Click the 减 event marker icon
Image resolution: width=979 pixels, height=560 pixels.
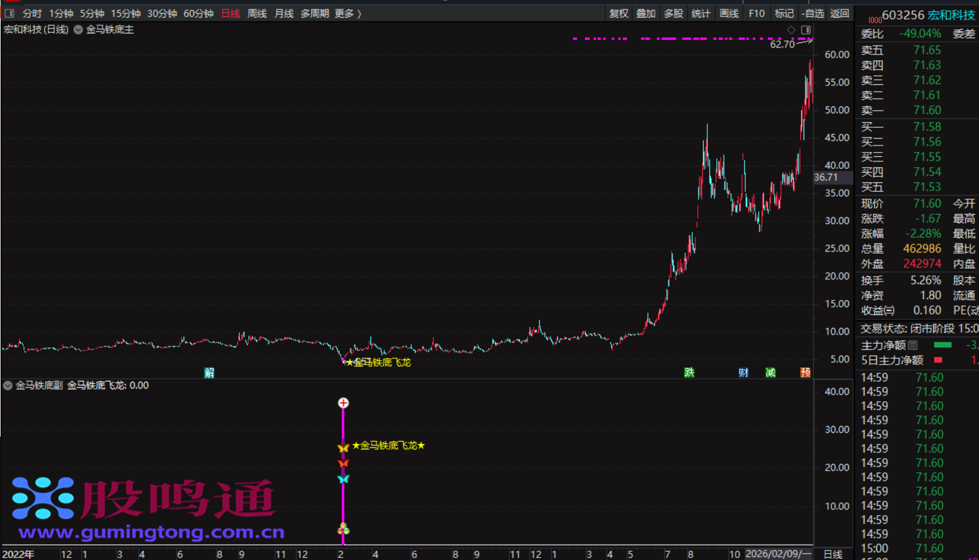[x=770, y=373]
